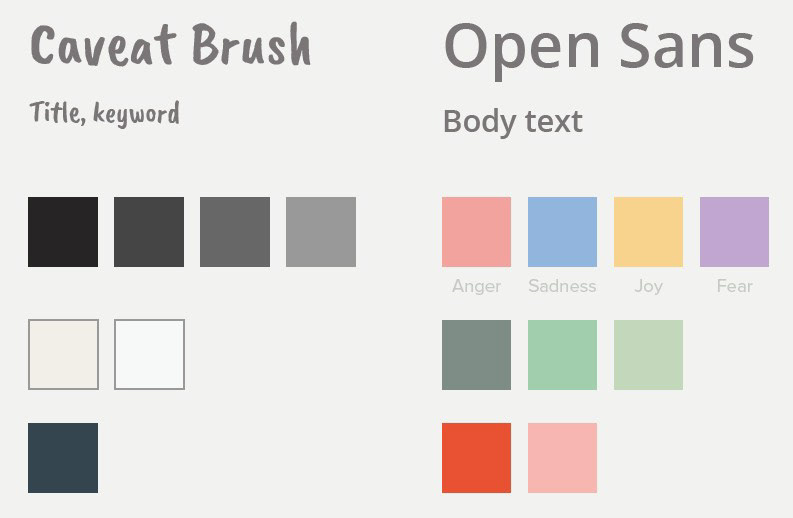
Task: Choose the purple Fear color swatch
Action: (734, 232)
